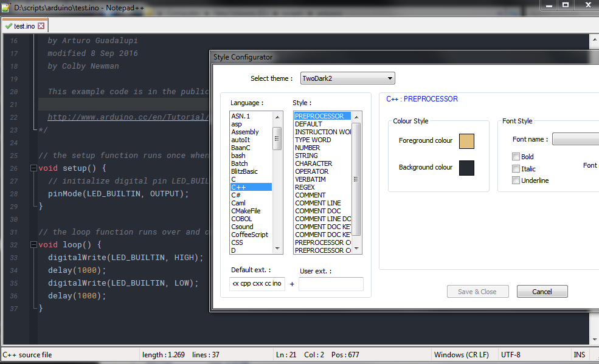Pick the Foreground colour swatch
The image size is (599, 364).
pos(466,141)
